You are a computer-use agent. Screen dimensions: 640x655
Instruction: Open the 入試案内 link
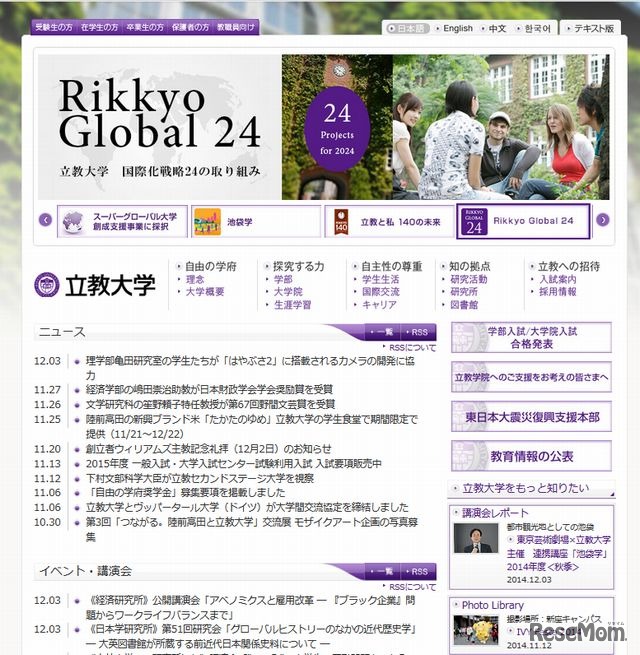point(558,279)
